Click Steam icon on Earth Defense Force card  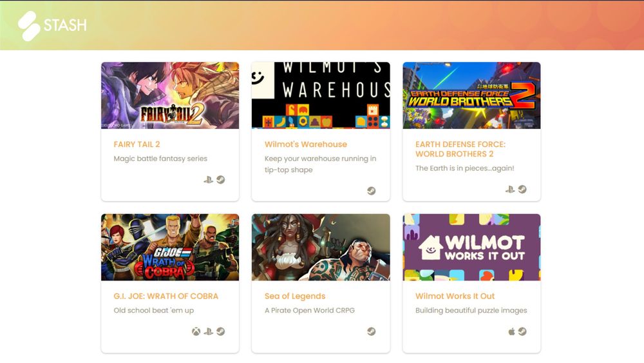click(x=522, y=189)
